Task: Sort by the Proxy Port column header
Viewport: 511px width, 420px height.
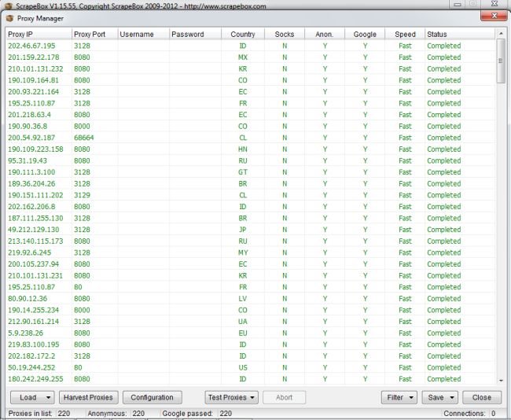Action: tap(95, 35)
